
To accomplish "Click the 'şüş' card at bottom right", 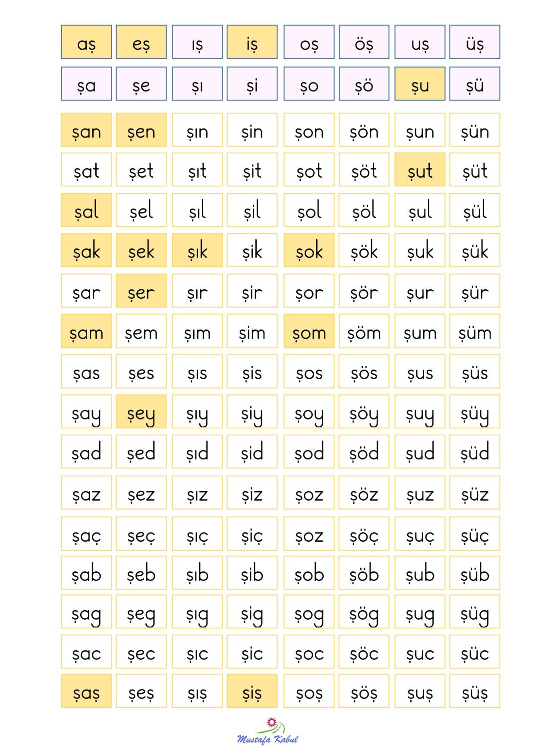I will (x=475, y=691).
